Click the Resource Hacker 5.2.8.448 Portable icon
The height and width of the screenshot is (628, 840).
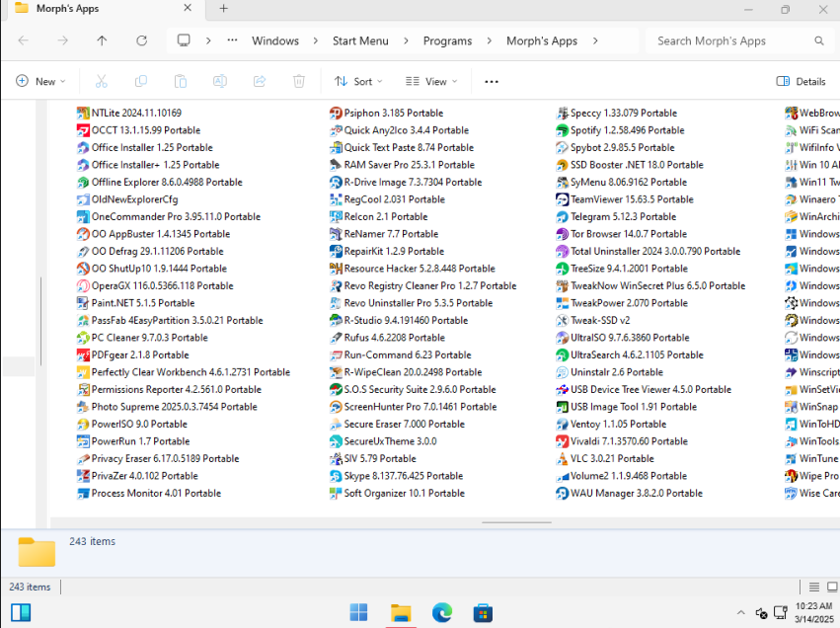[x=336, y=269]
